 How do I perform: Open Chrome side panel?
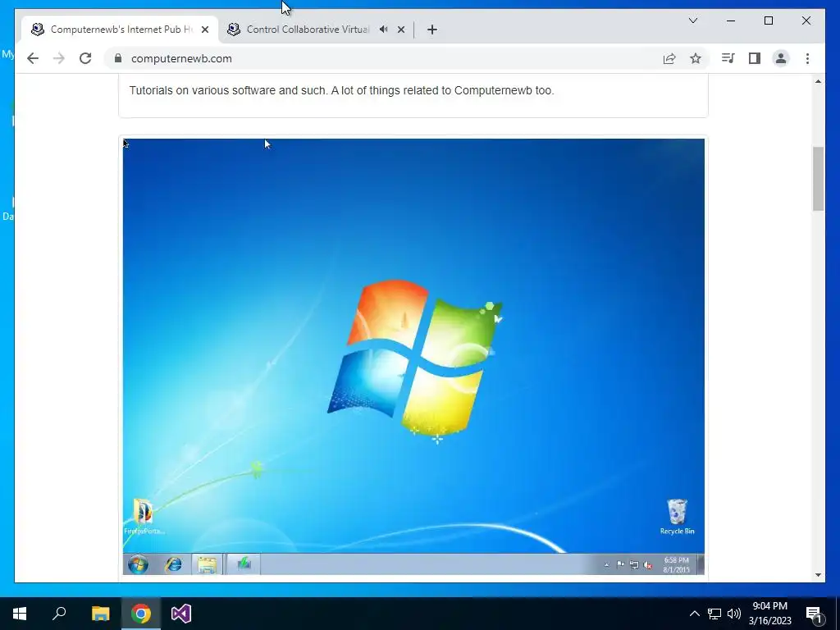(x=755, y=58)
